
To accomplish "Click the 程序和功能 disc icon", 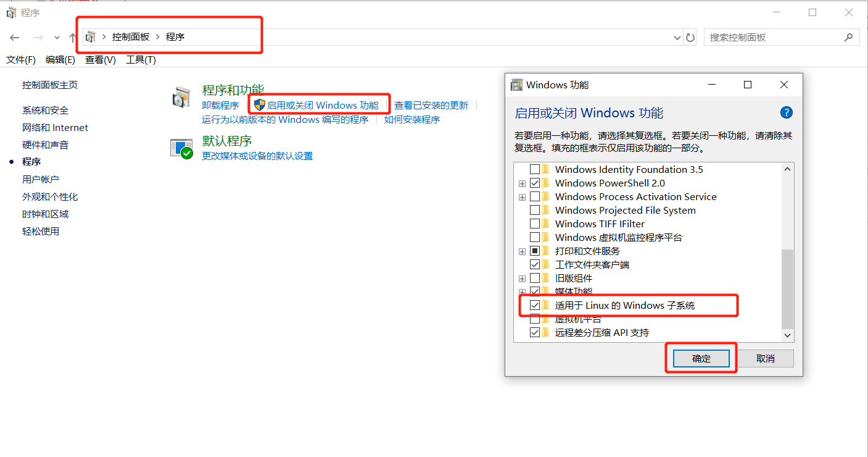I will tap(181, 97).
